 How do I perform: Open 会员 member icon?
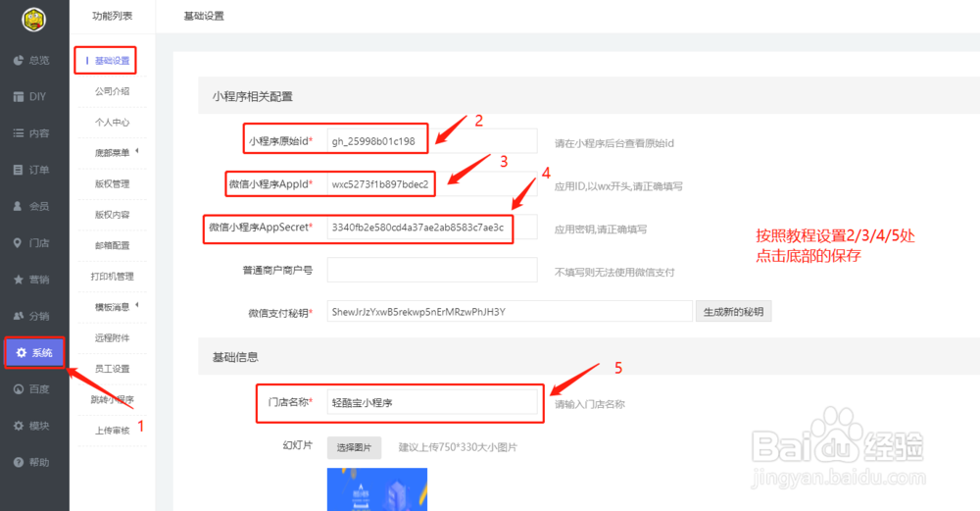click(18, 206)
